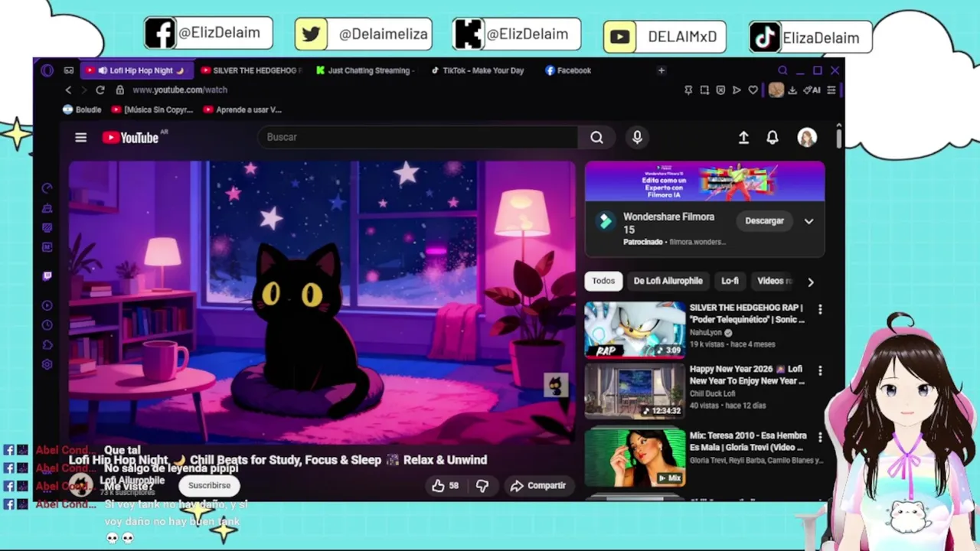This screenshot has height=551, width=980.
Task: Open new tab with plus button
Action: [x=661, y=70]
